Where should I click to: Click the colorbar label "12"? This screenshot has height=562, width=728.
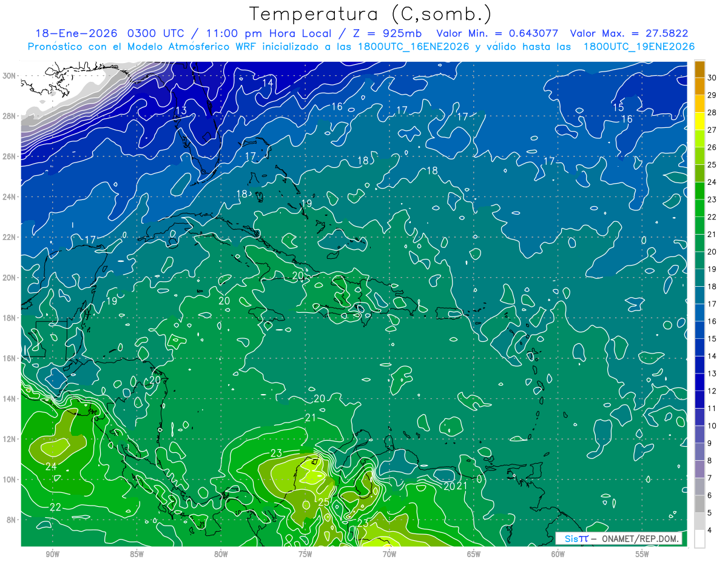[712, 391]
